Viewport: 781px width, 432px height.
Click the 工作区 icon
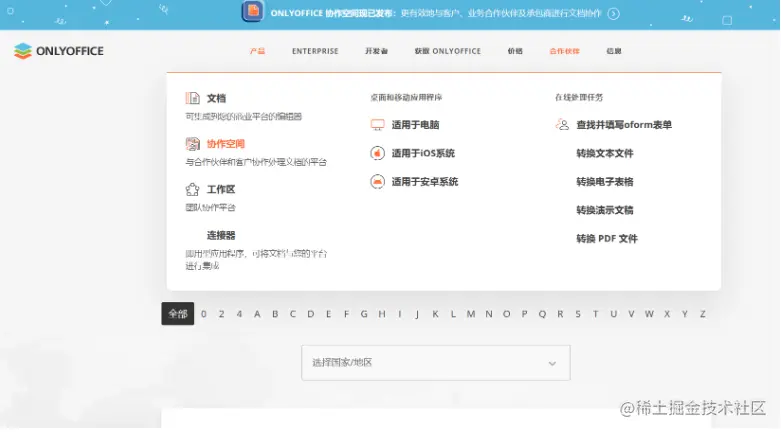click(x=193, y=189)
